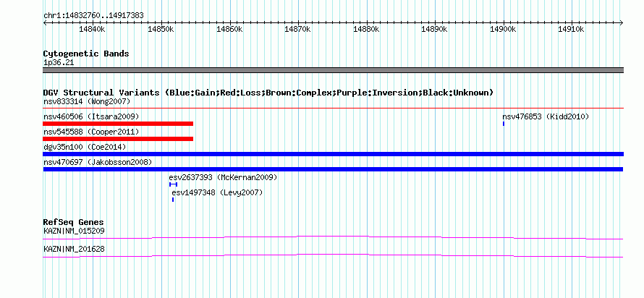Image resolution: width=644 pixels, height=298 pixels.
Task: Click the nsv460506 (Itsara2009) label
Action: [x=91, y=116]
